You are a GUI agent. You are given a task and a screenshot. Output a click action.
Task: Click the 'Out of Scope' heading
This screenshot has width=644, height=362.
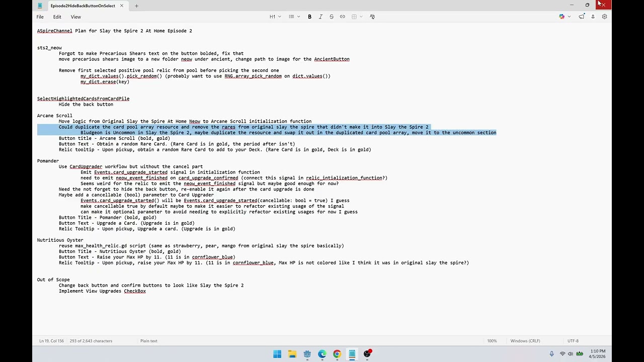coord(53,280)
